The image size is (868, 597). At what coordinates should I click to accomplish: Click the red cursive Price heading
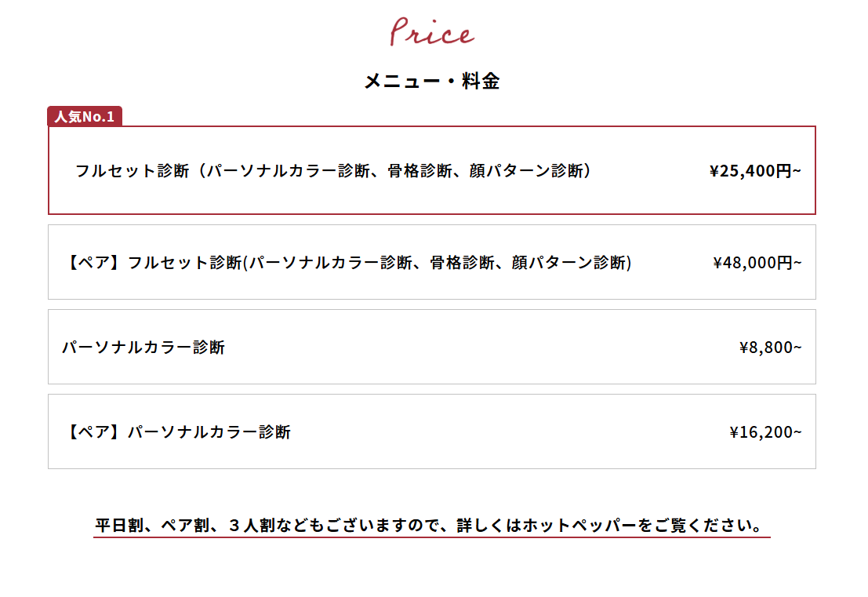[432, 31]
